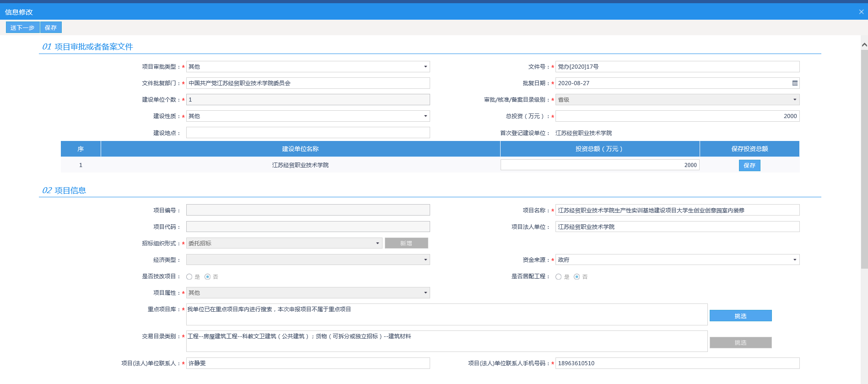868x384 pixels.
Task: Close the 信息修改 dialog
Action: point(861,12)
